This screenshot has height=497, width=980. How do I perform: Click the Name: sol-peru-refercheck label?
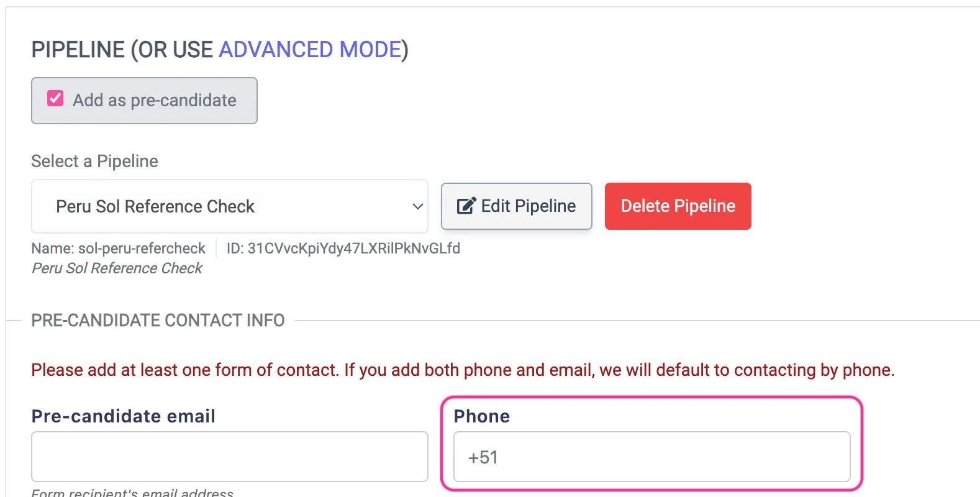(x=118, y=248)
